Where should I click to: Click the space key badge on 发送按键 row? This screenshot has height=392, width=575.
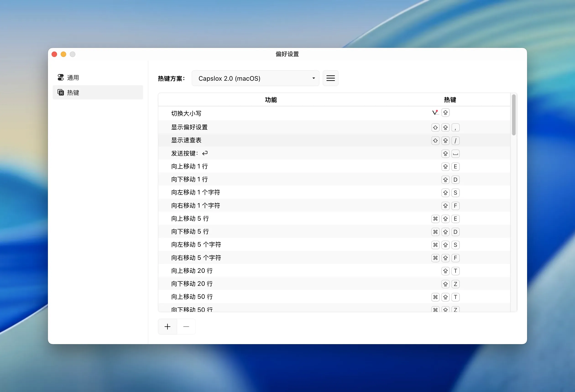click(455, 153)
